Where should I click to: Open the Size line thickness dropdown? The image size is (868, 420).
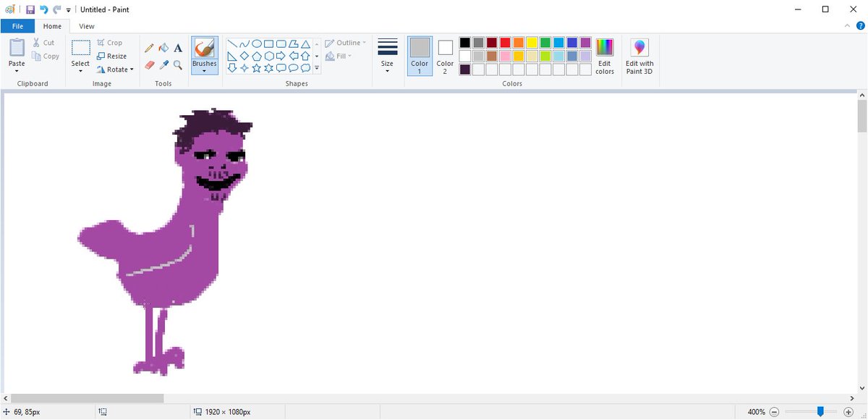click(388, 56)
